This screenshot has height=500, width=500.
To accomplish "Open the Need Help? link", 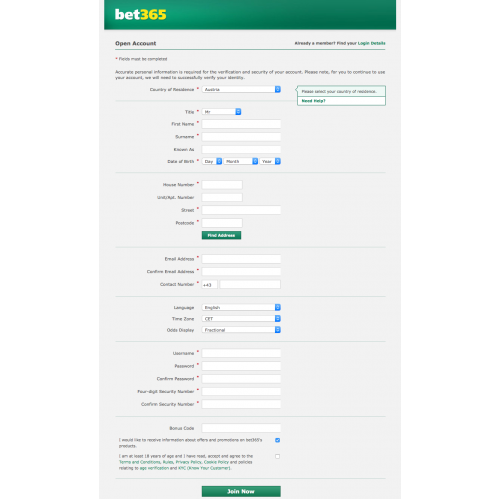I will (x=313, y=101).
